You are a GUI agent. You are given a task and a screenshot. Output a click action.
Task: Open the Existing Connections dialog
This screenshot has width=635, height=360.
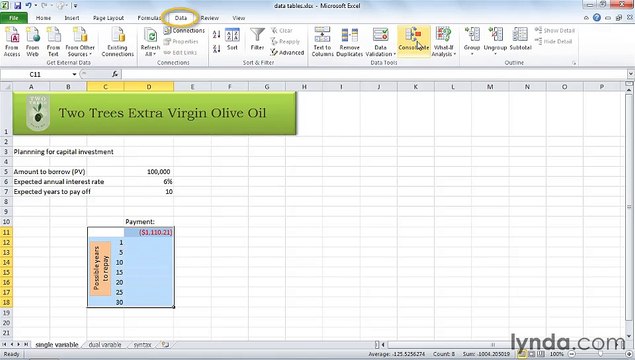[x=117, y=41]
